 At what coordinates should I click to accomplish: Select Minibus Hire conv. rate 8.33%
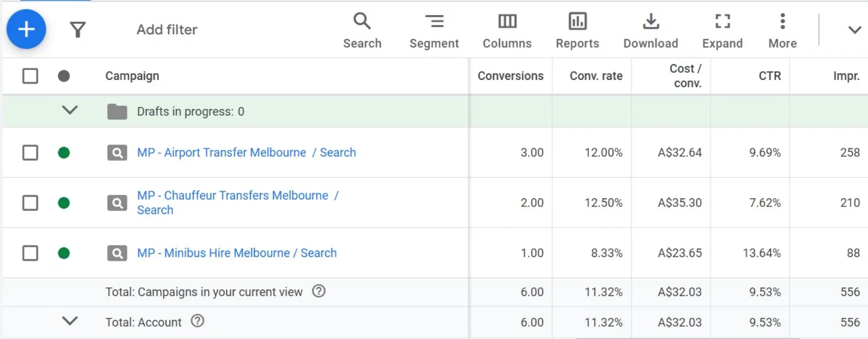click(607, 253)
